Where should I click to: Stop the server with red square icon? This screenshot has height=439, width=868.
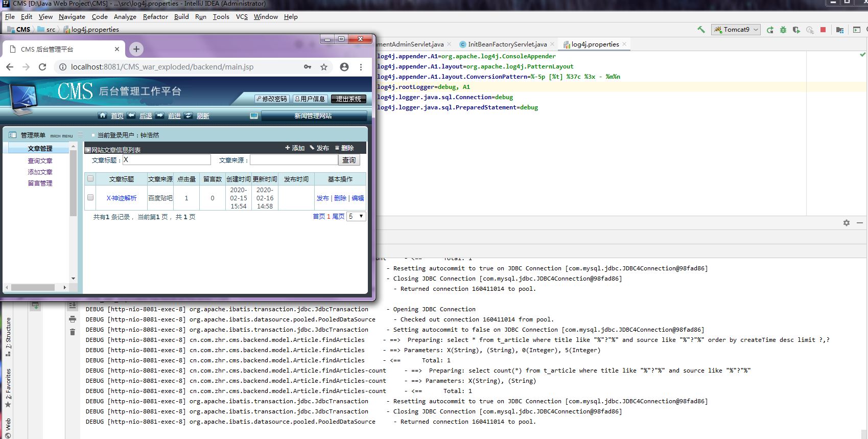point(823,30)
